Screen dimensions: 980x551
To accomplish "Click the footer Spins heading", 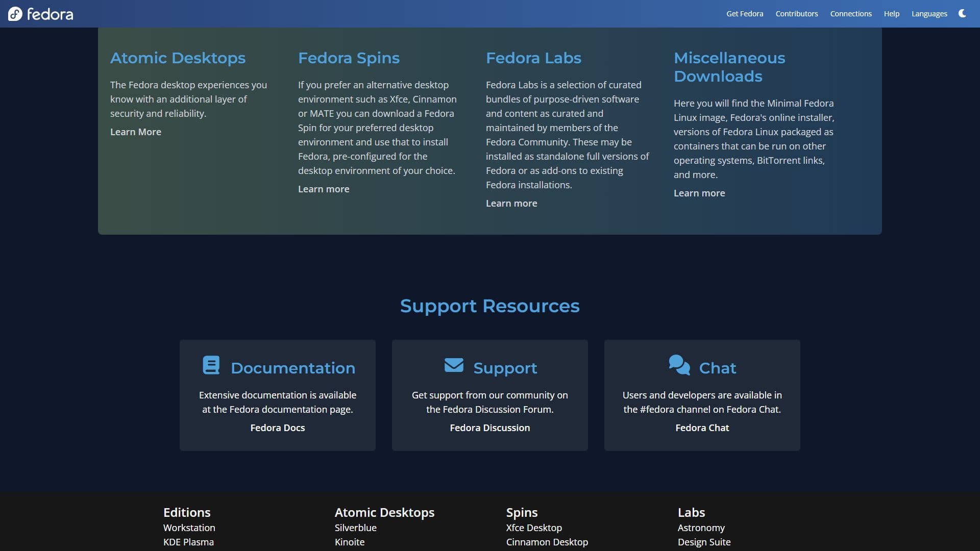I will pos(522,512).
